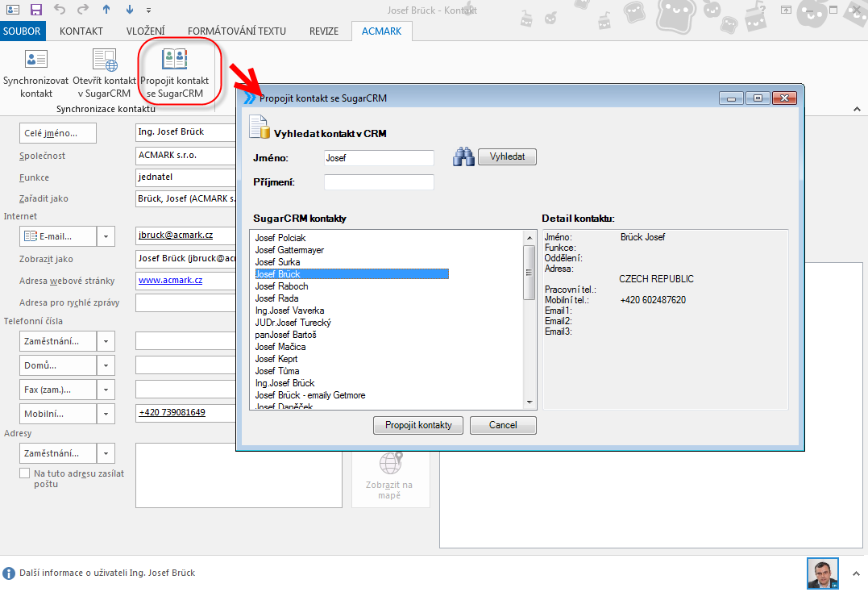
Task: Click the Fax (zam.) button
Action: click(57, 390)
